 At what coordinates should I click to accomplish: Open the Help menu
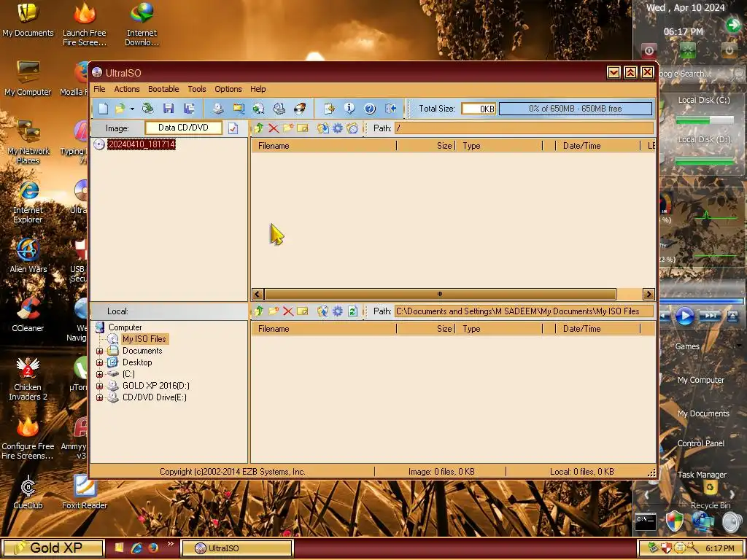tap(258, 89)
